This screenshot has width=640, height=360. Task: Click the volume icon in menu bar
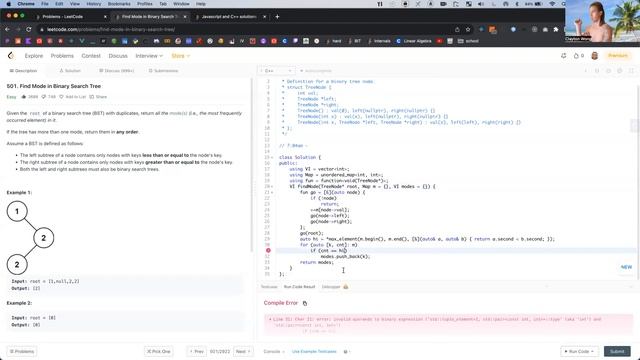pyautogui.click(x=481, y=4)
